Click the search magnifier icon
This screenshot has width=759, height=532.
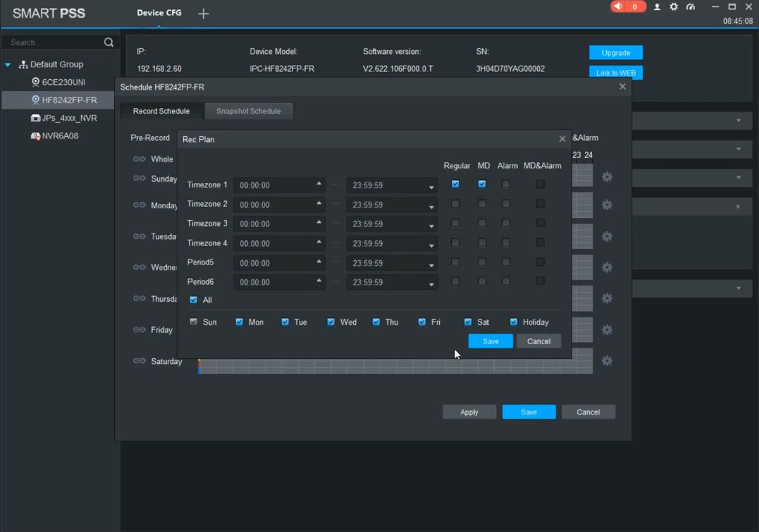point(109,42)
